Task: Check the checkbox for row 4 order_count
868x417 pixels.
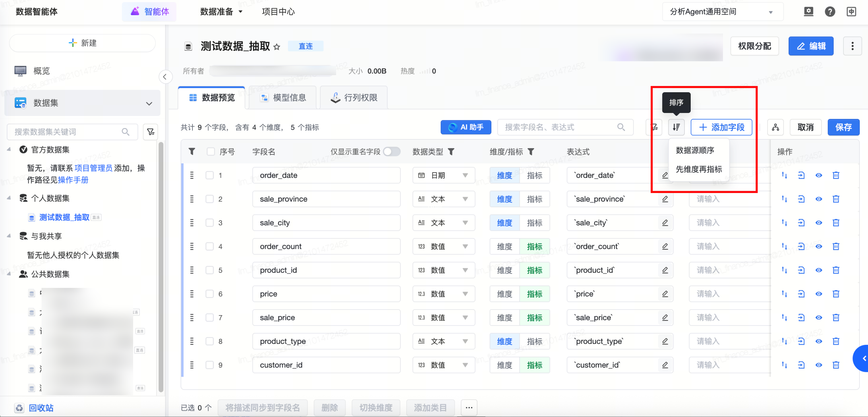Action: (210, 246)
